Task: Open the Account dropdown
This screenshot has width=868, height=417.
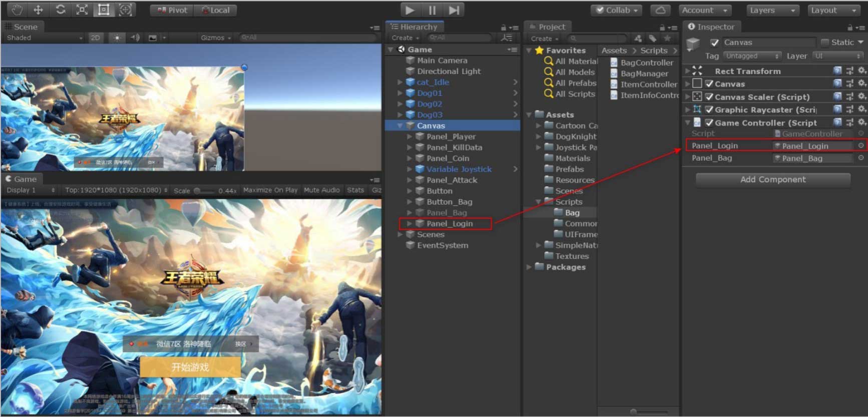Action: click(x=705, y=10)
